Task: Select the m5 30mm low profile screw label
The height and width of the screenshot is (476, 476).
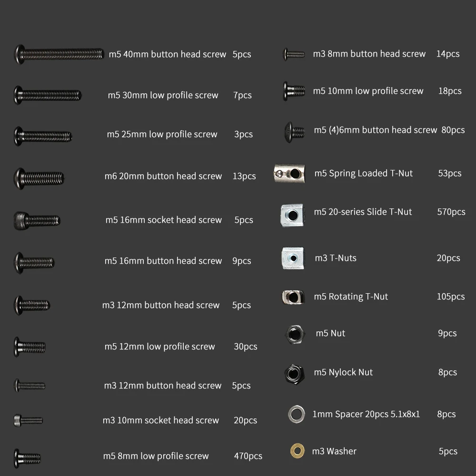Action: [163, 95]
